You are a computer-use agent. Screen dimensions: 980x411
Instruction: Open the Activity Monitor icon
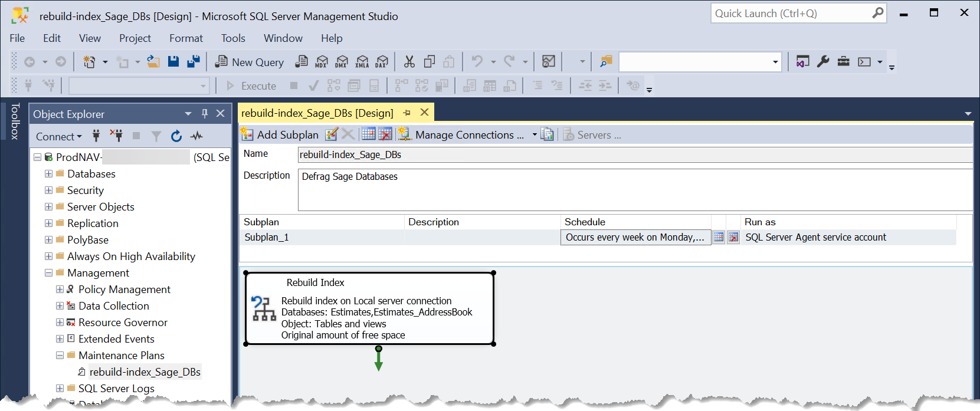point(549,61)
